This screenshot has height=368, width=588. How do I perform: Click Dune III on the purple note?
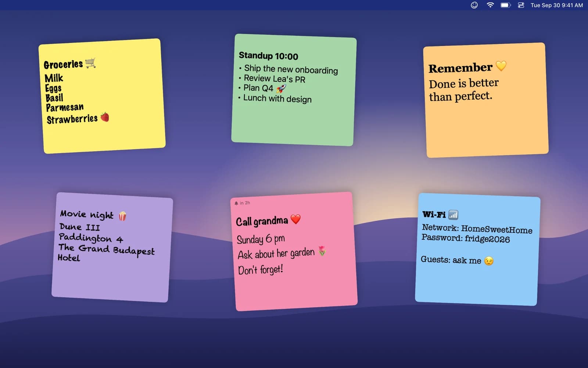[x=80, y=227]
